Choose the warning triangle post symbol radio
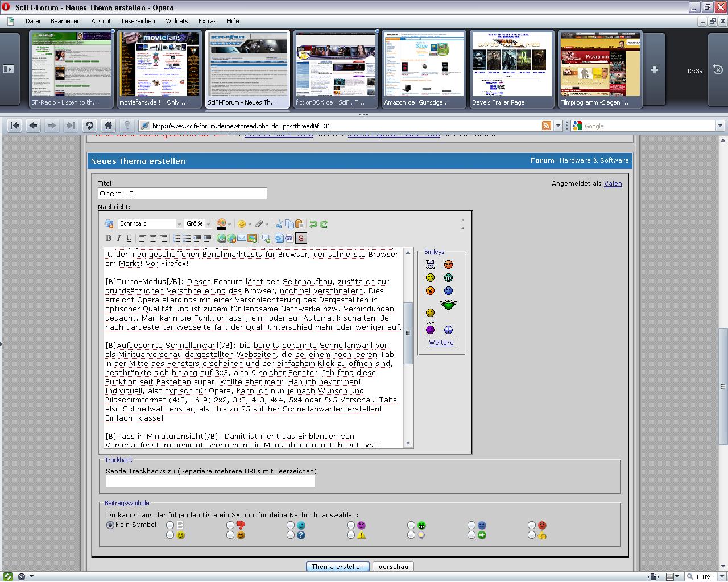Image resolution: width=728 pixels, height=582 pixels. point(351,535)
